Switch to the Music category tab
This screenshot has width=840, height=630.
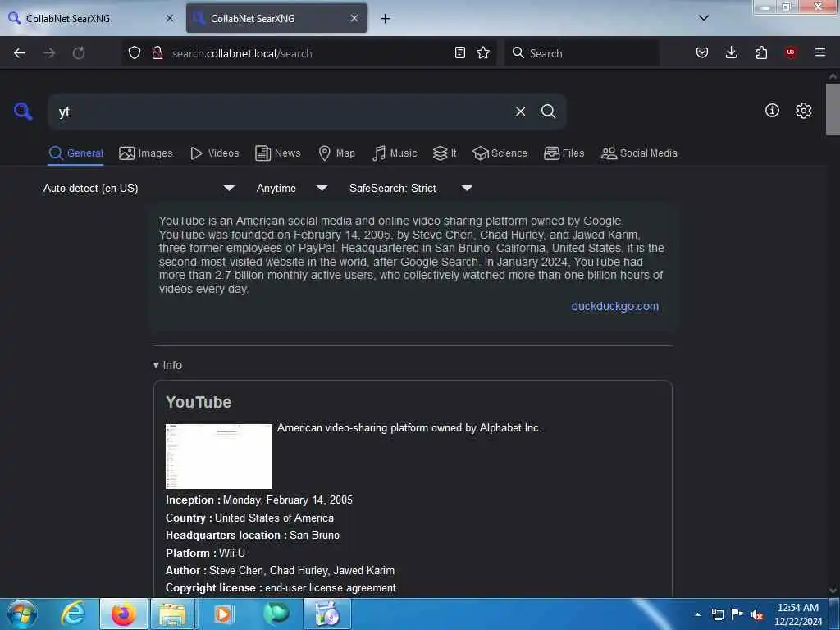coord(395,153)
